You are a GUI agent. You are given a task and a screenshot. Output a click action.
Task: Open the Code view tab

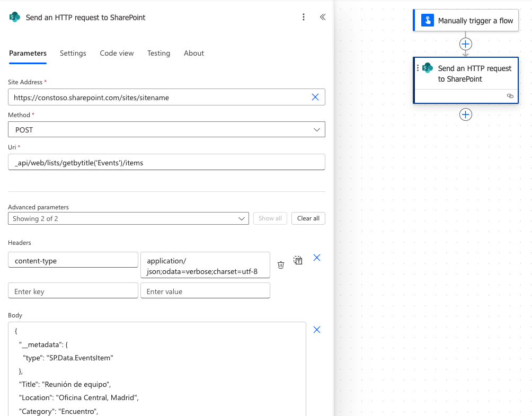point(117,53)
